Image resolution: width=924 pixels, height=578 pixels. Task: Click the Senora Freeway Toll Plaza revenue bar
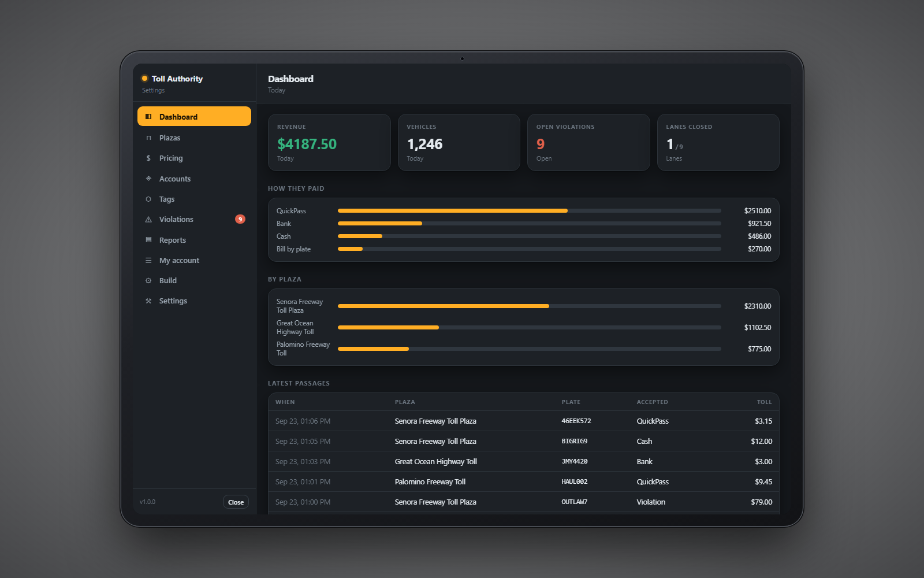(x=530, y=306)
